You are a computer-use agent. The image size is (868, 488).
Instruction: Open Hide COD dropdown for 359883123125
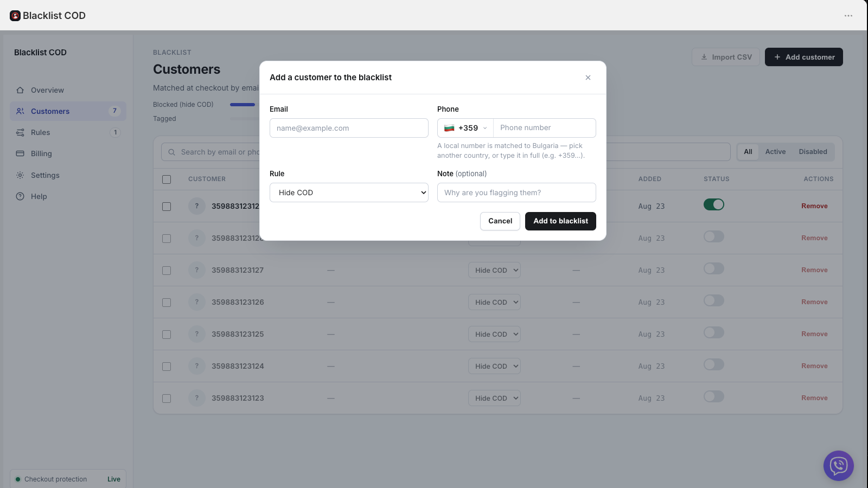(494, 334)
